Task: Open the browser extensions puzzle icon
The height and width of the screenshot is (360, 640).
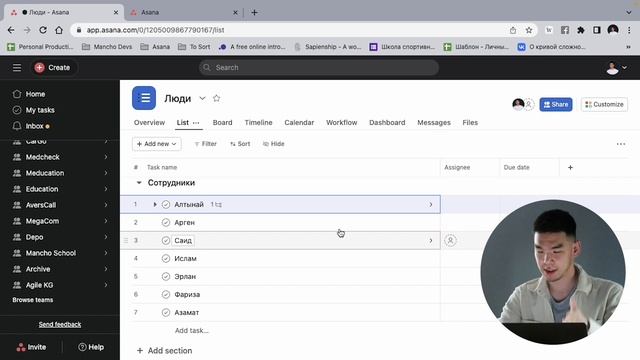Action: click(580, 30)
